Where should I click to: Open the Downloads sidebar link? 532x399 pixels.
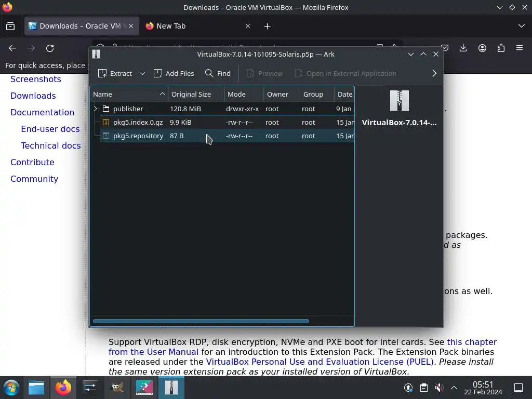(x=33, y=96)
